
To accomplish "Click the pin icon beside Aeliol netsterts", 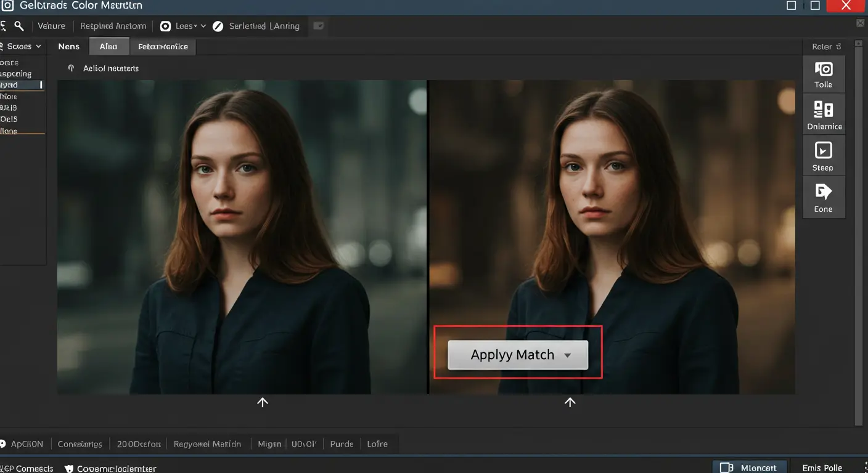I will point(71,68).
